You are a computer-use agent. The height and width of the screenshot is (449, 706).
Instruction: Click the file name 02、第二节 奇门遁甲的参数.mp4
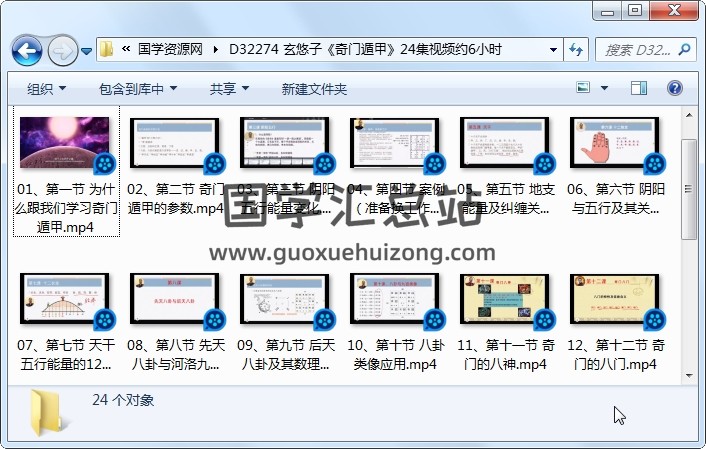click(176, 199)
